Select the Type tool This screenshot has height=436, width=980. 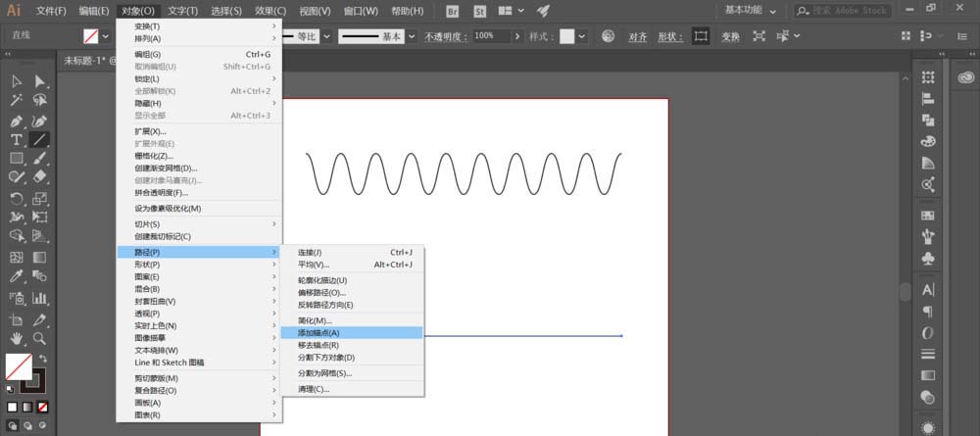[x=17, y=139]
